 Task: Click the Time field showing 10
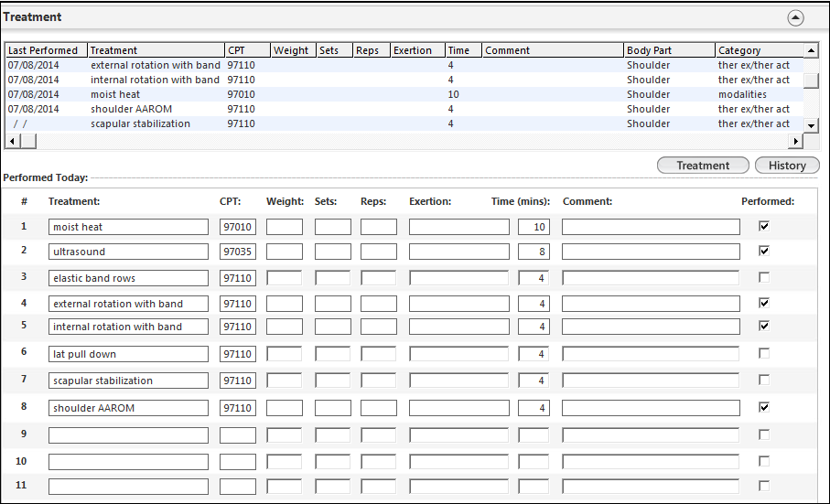pos(534,227)
